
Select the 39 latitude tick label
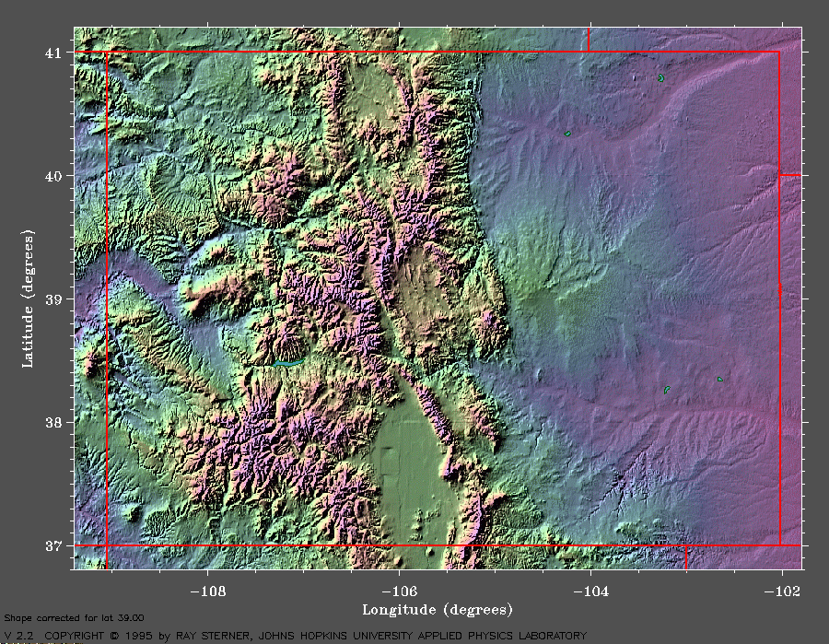[55, 299]
